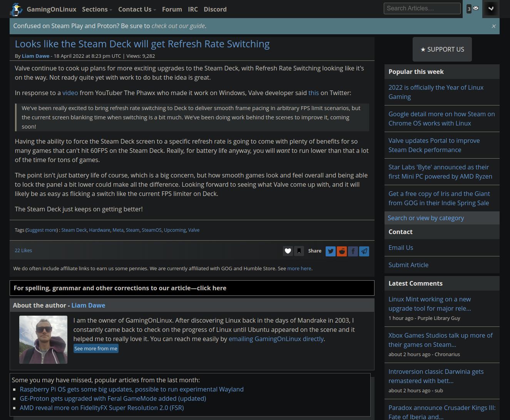
Task: Dismiss the Steam Play guide banner
Action: [x=493, y=26]
